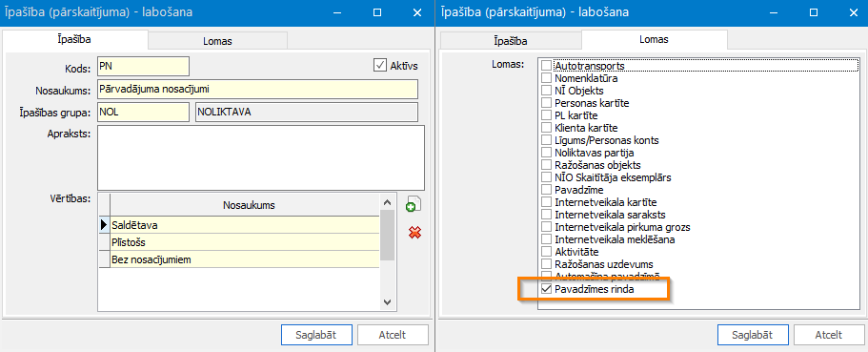Viewport: 868px width, 352px height.
Task: Maximize the left labošana window
Action: pyautogui.click(x=377, y=12)
